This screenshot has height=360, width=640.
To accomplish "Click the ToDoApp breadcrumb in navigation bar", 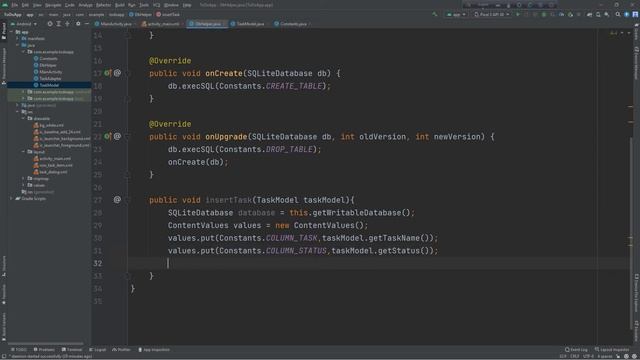I will pyautogui.click(x=13, y=14).
